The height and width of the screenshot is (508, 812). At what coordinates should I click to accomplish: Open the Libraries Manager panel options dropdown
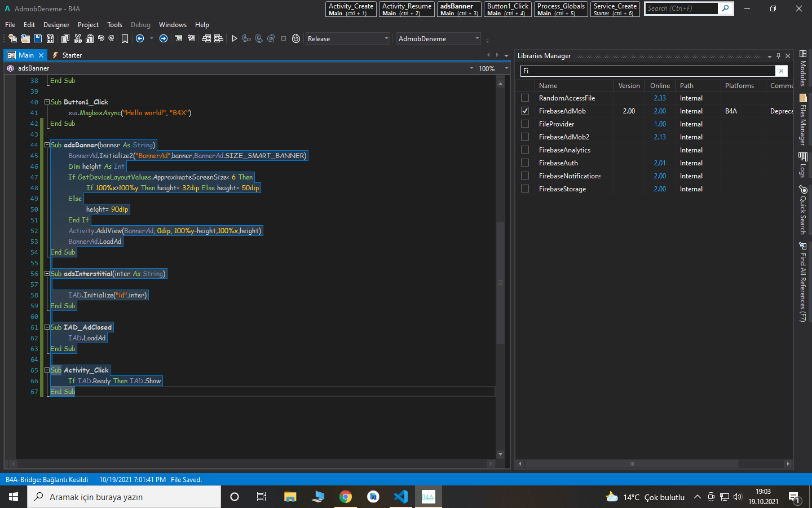click(769, 56)
